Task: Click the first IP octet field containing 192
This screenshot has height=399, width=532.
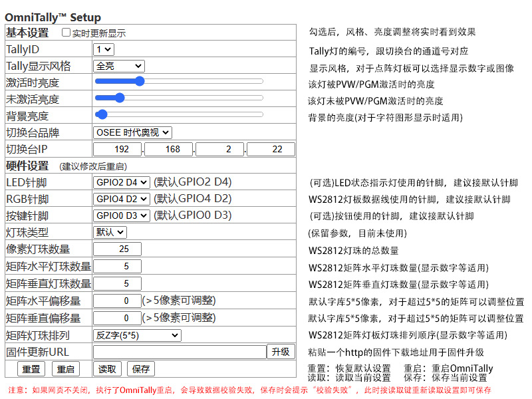Action: (x=118, y=149)
